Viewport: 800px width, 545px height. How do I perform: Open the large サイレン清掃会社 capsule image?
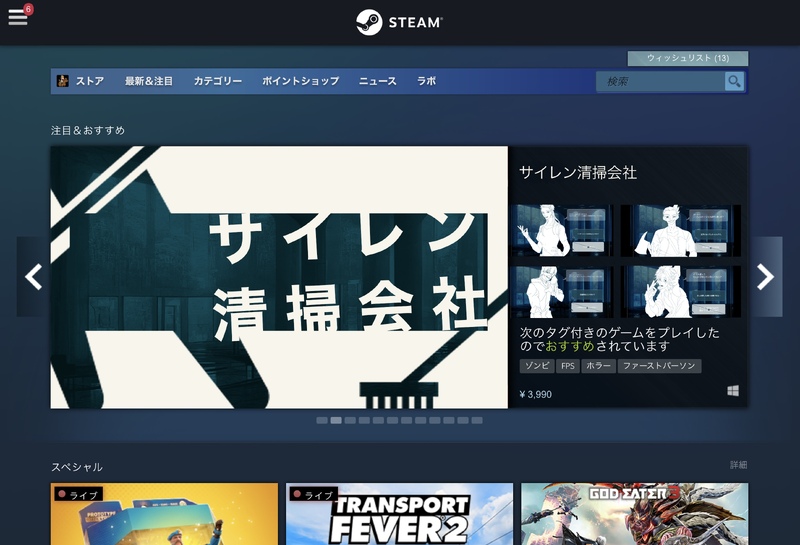[x=279, y=277]
